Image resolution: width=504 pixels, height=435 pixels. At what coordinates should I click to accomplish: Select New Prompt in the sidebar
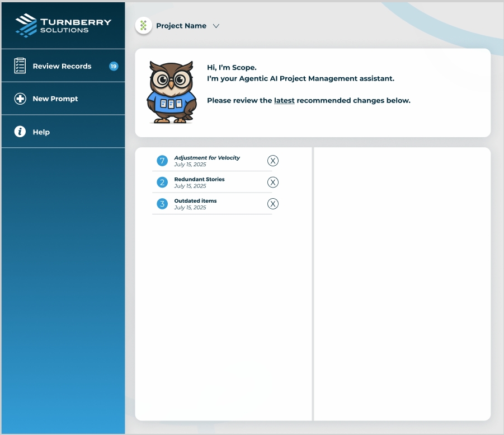pos(55,99)
